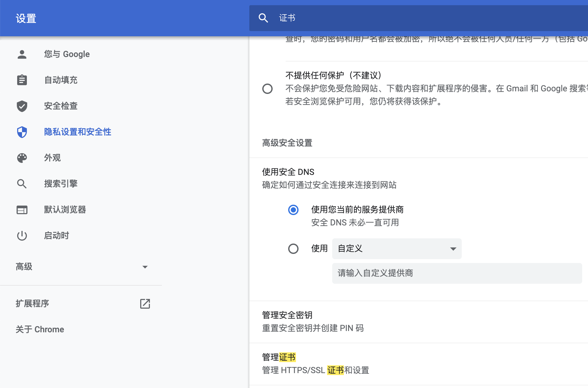
Task: Open the 关于 Chrome page
Action: [40, 329]
